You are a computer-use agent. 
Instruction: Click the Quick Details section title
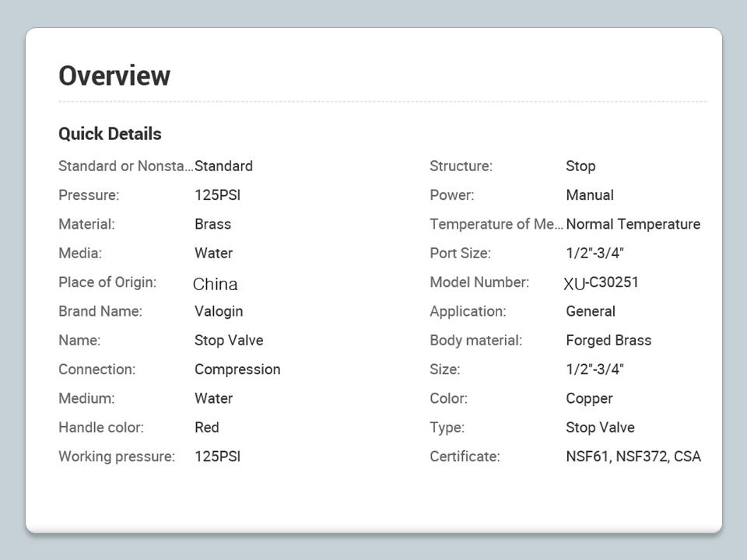click(x=110, y=134)
